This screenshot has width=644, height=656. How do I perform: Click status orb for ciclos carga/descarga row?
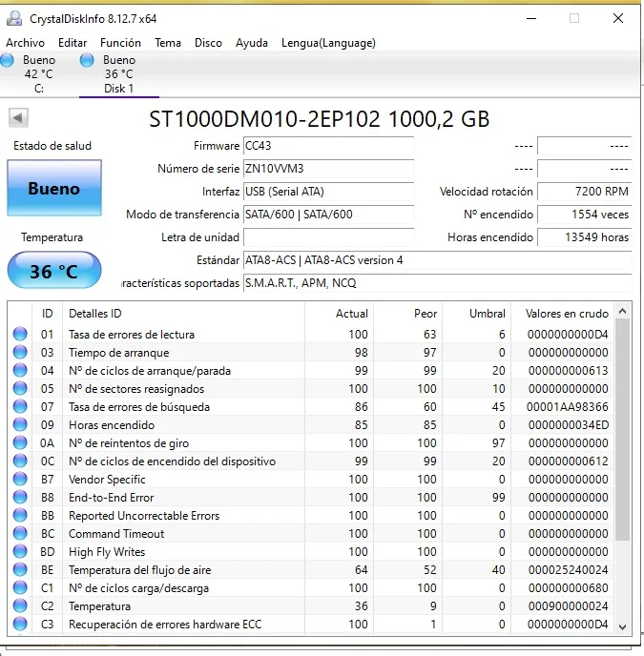click(x=20, y=587)
